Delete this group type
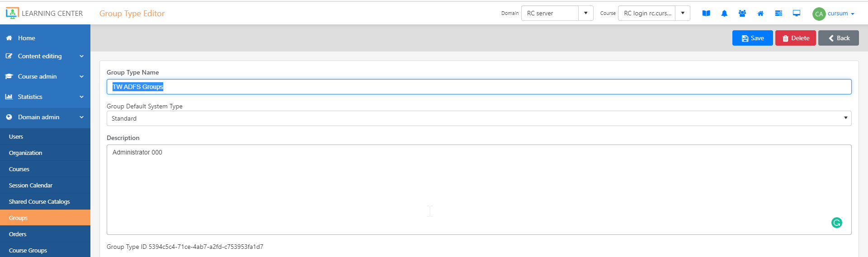 (795, 38)
